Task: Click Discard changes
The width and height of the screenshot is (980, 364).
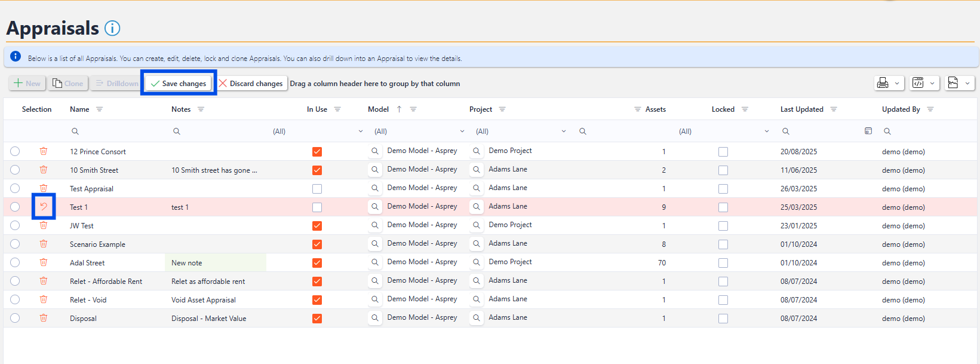Action: click(x=251, y=83)
